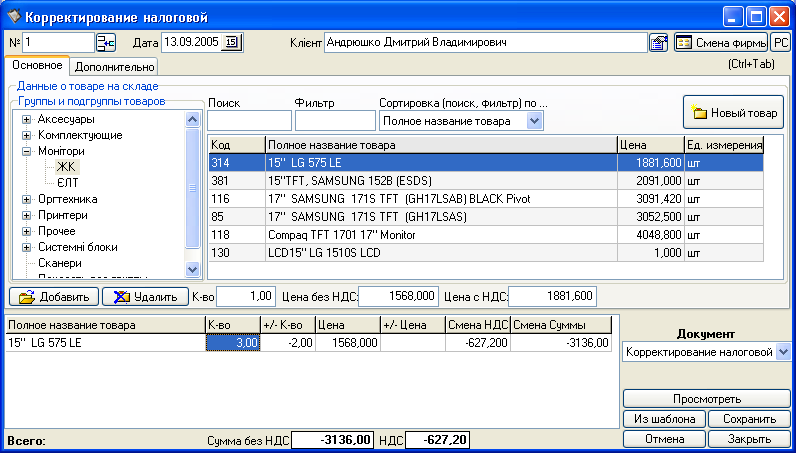The image size is (796, 453).
Task: Click Новый товар folder button
Action: tap(733, 113)
